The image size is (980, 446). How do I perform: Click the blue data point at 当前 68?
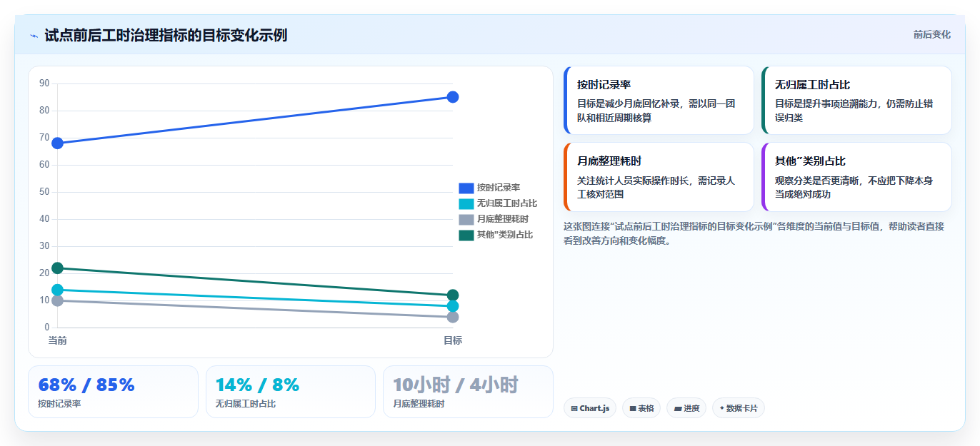pyautogui.click(x=58, y=143)
